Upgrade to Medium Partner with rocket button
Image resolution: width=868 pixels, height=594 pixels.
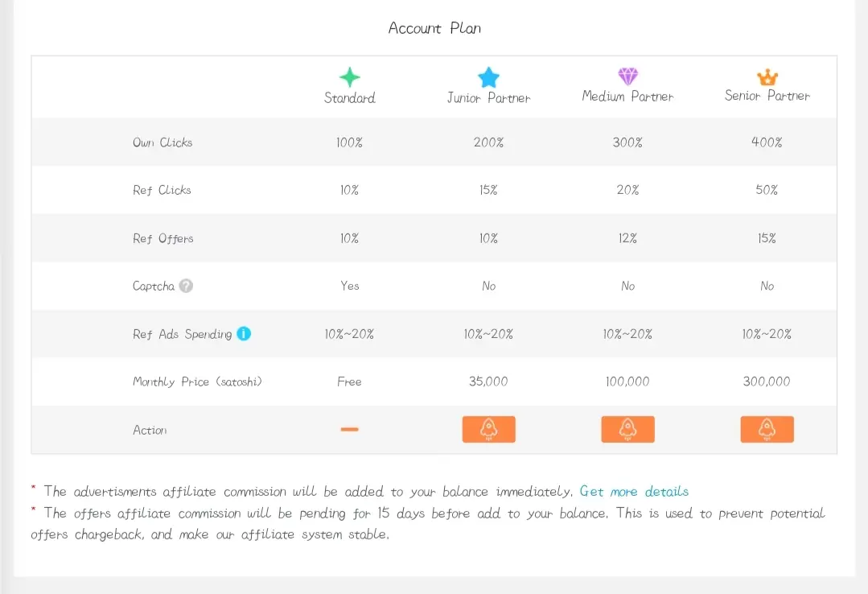pyautogui.click(x=627, y=430)
